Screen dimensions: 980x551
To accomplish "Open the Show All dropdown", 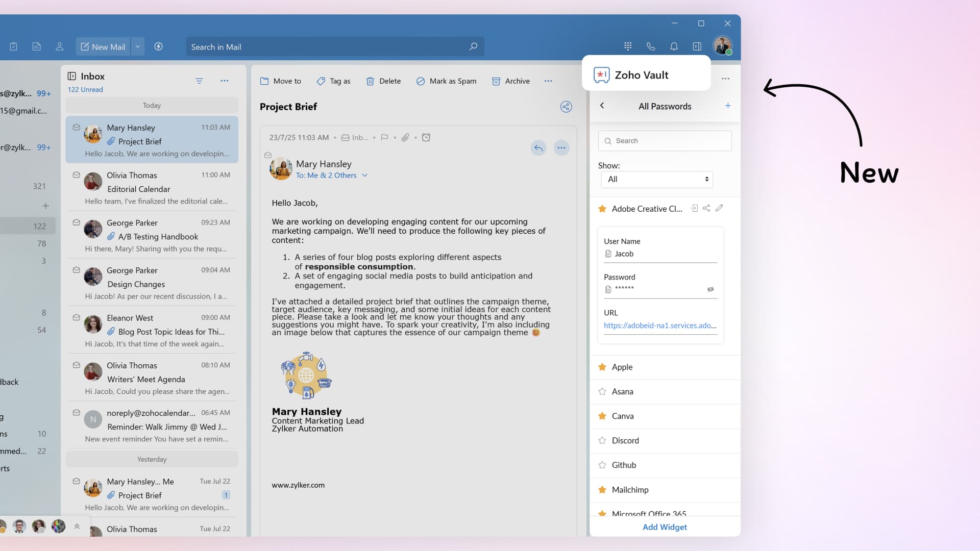I will (657, 179).
